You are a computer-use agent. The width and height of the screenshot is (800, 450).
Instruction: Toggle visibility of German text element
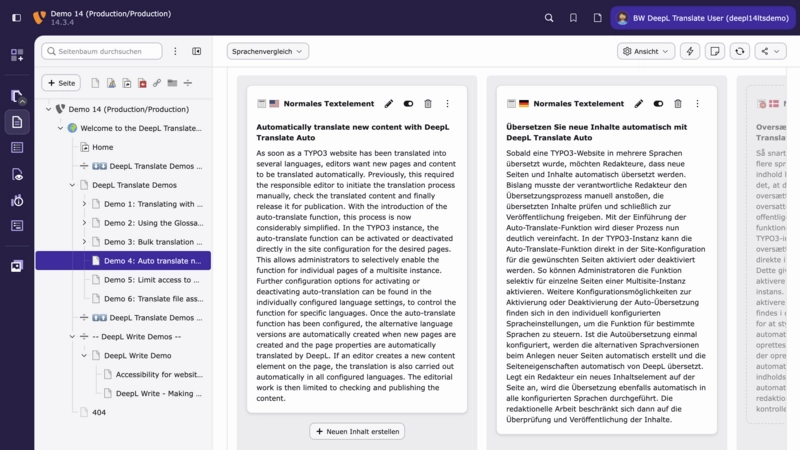point(658,104)
